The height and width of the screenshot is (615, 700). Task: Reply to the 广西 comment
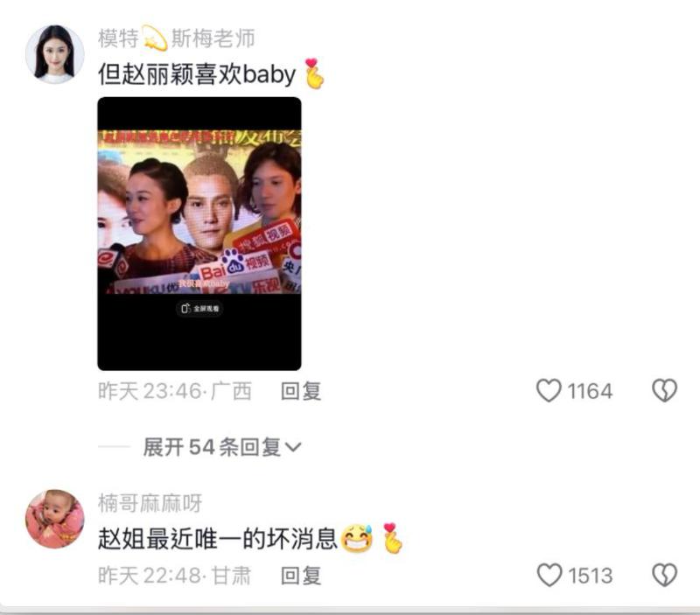pyautogui.click(x=301, y=391)
